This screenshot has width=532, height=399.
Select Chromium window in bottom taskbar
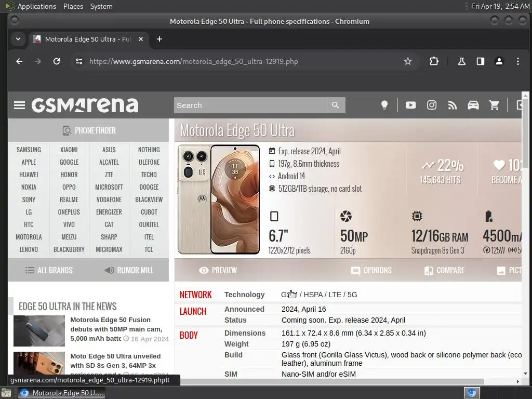point(61,393)
